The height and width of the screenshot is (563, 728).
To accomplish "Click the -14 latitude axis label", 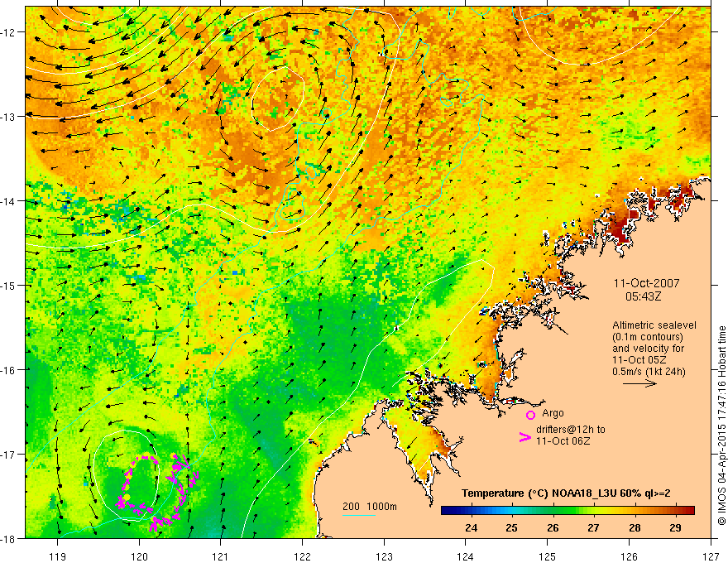I will (x=8, y=201).
